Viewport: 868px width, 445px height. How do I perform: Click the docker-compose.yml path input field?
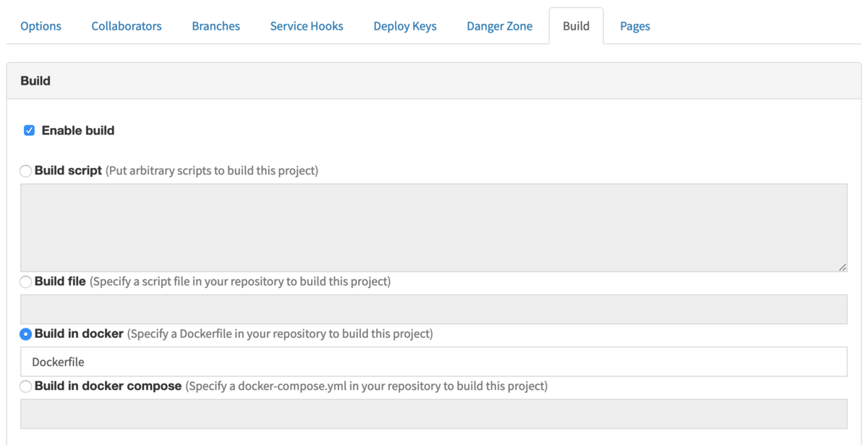[433, 414]
